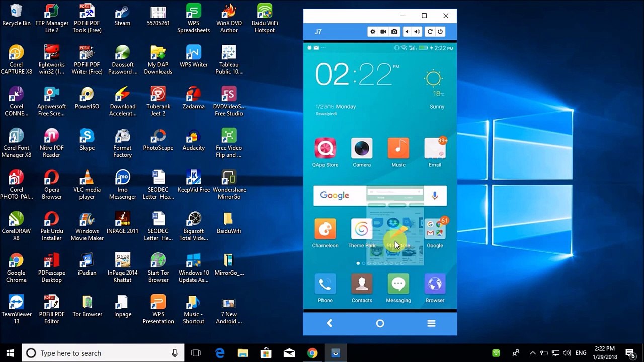Show hidden system tray icons
The image size is (644, 362).
click(x=533, y=353)
